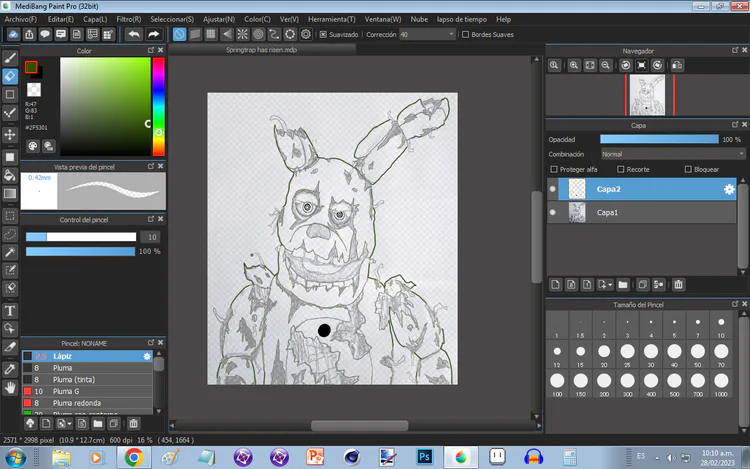Delete the layer using the trash icon in the Capa panel
The height and width of the screenshot is (469, 750).
point(678,285)
